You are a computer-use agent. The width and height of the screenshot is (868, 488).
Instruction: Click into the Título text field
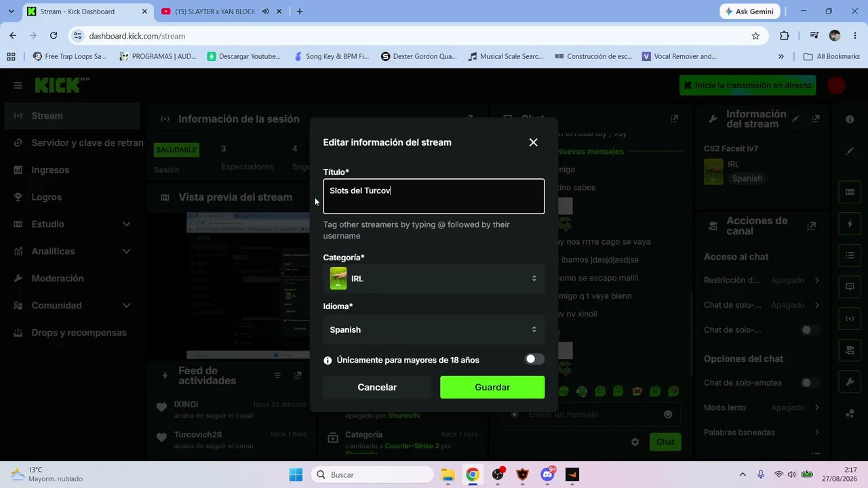click(434, 197)
